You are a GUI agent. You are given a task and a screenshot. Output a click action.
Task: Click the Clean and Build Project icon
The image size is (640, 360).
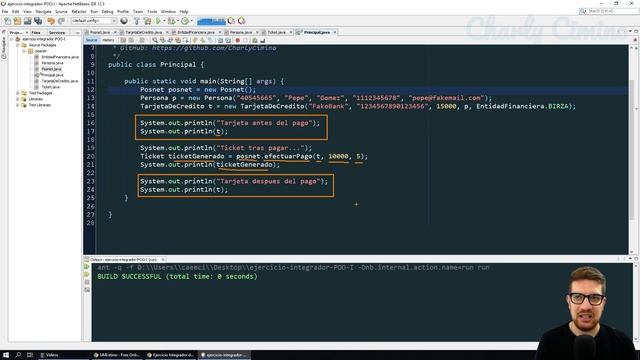click(147, 21)
